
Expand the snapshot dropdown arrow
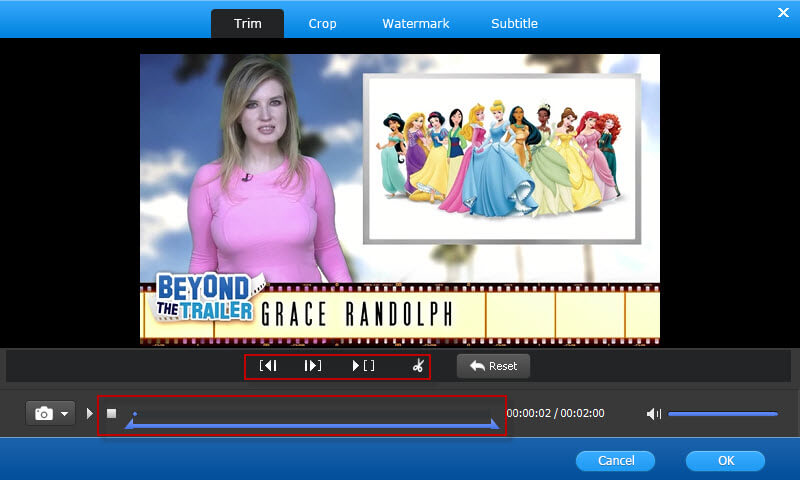64,414
